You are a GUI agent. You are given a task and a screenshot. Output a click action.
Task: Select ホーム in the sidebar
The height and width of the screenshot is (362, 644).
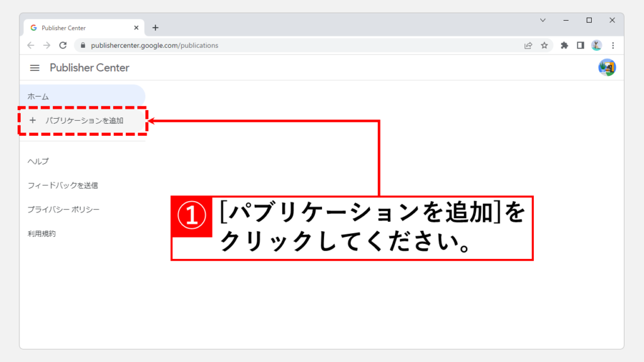(x=82, y=96)
